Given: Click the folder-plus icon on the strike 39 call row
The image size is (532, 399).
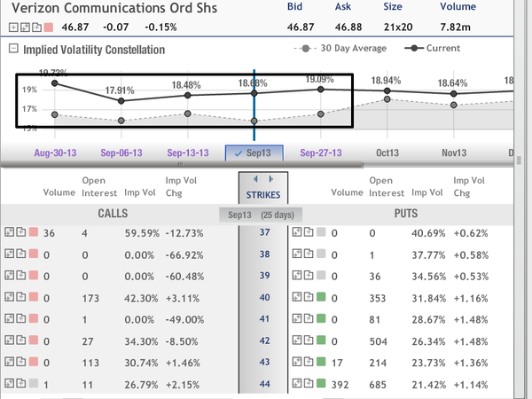Looking at the screenshot, I should [x=21, y=276].
